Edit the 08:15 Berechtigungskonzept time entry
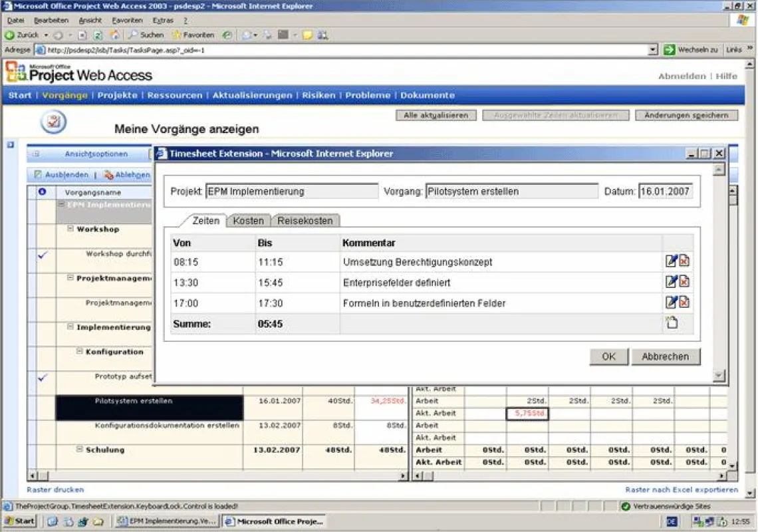758x532 pixels. tap(670, 261)
